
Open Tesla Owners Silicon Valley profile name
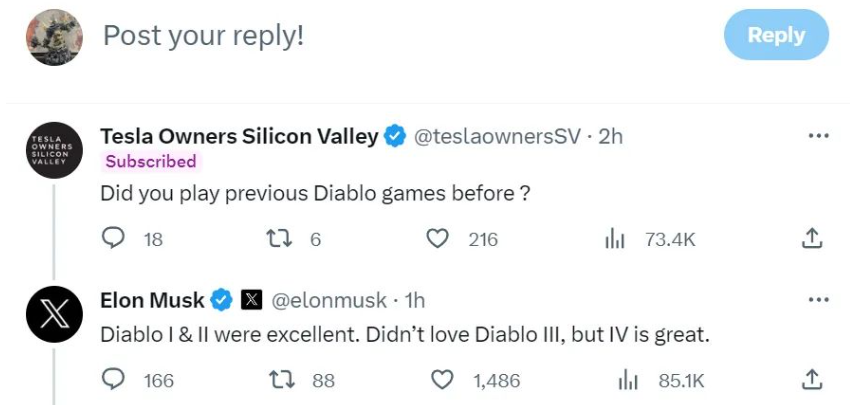point(239,136)
